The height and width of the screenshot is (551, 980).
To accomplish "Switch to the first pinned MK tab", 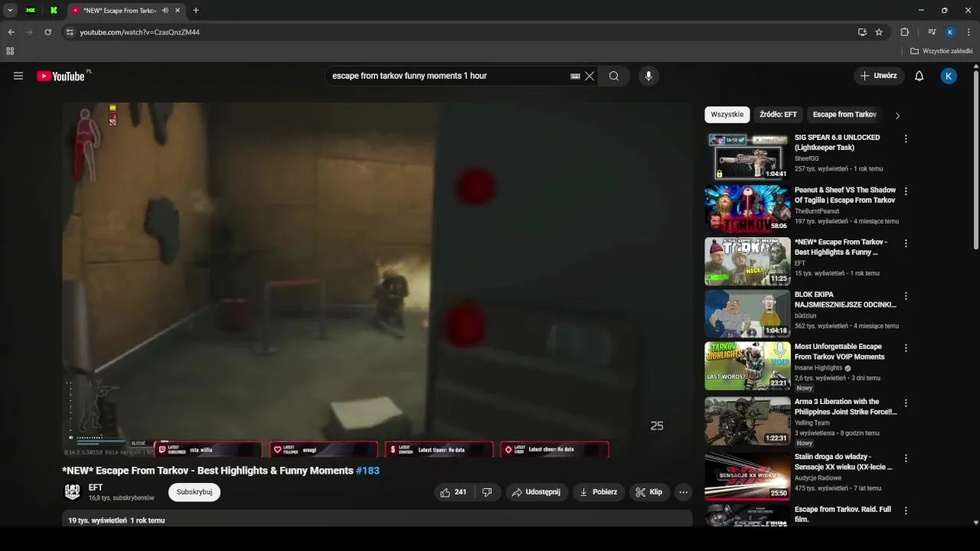I will point(31,11).
